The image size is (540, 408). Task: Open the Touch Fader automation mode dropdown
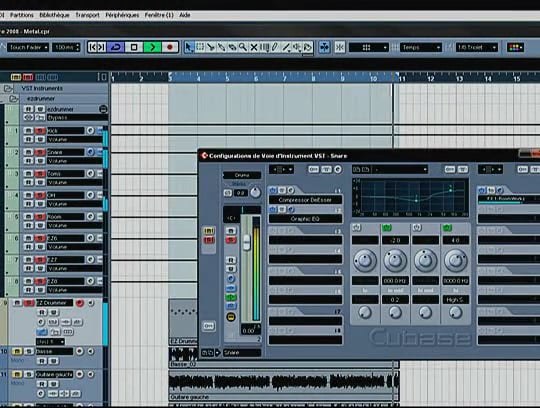tap(28, 47)
